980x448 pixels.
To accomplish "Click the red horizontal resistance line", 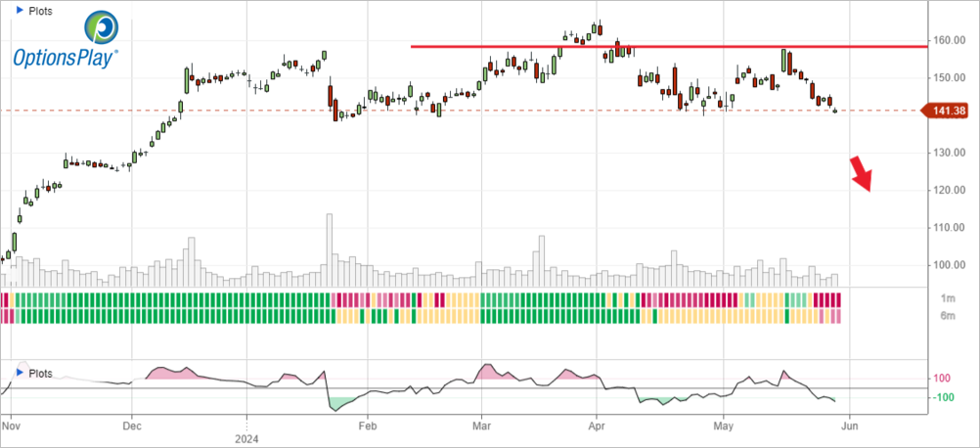I will coord(669,46).
